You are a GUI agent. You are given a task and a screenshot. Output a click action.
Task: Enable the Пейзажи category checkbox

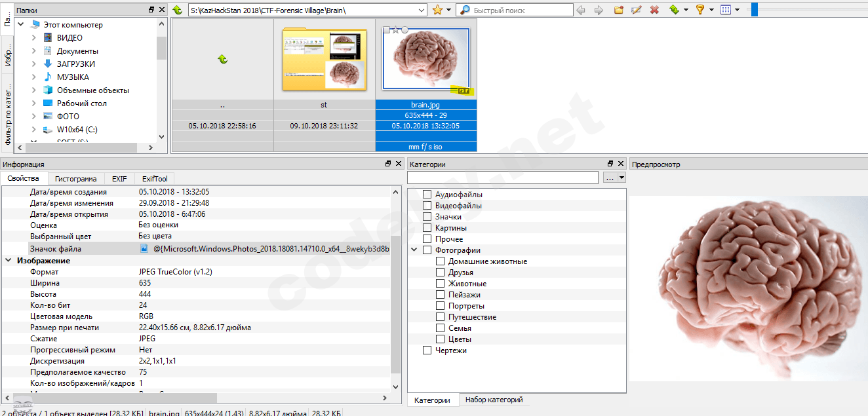coord(440,295)
